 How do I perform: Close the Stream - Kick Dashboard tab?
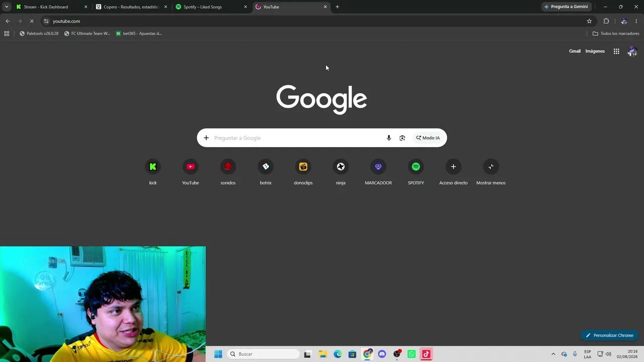tap(86, 7)
